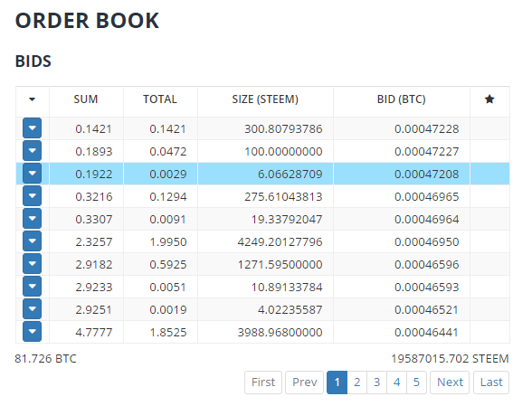Click sum value 0.1893

pyautogui.click(x=94, y=151)
